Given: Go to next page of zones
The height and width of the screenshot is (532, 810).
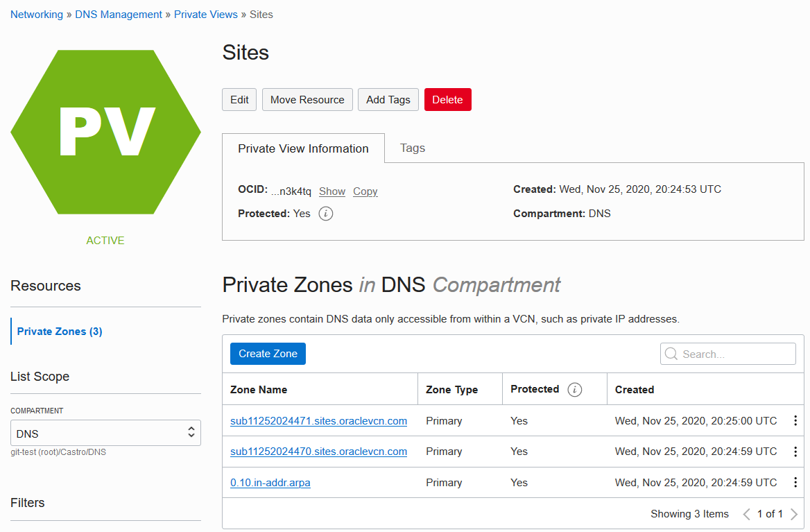Looking at the screenshot, I should [794, 514].
